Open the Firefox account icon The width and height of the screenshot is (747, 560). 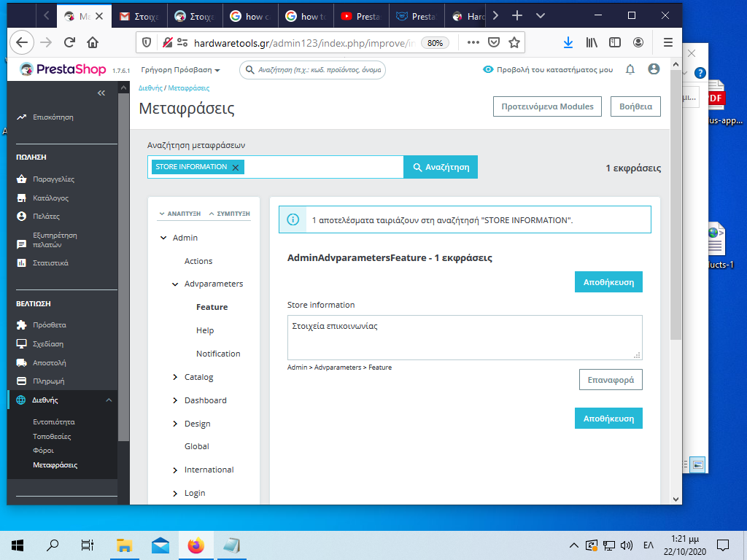[638, 43]
